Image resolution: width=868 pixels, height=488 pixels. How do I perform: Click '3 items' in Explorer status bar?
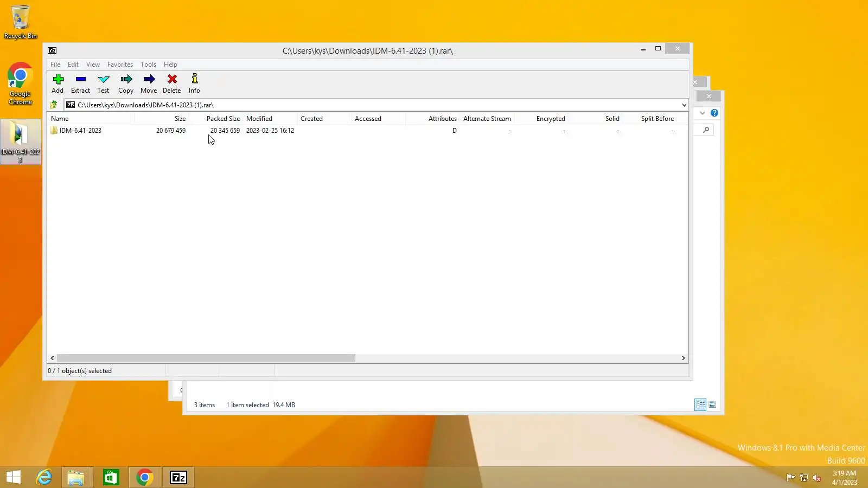[205, 405]
